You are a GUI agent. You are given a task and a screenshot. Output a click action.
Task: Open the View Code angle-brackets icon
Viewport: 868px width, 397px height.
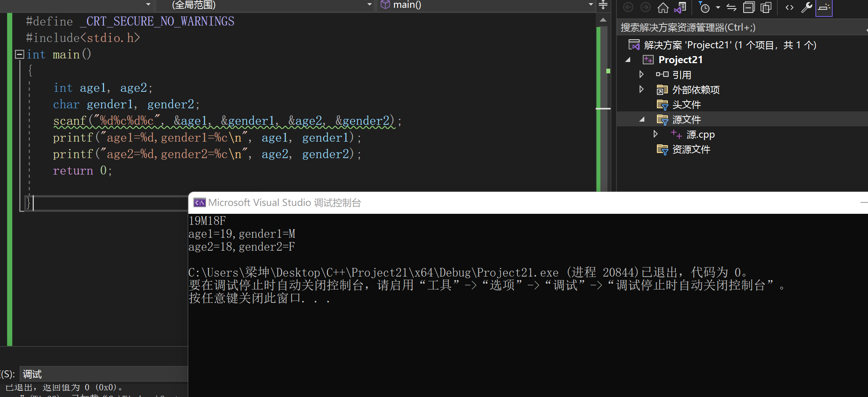coord(790,7)
